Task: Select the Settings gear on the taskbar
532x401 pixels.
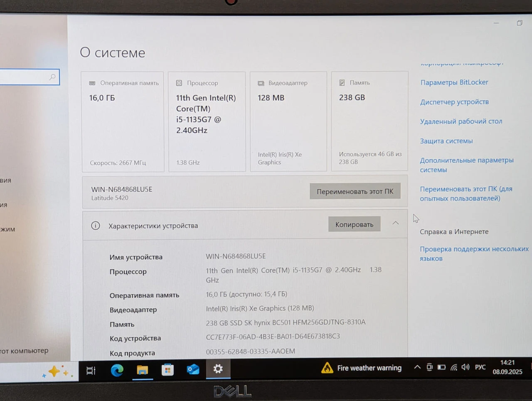Action: coord(218,369)
